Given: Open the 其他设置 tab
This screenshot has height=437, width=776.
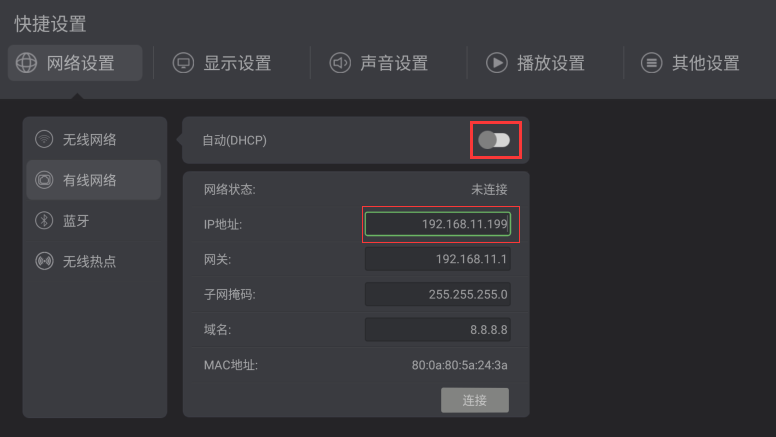Looking at the screenshot, I should tap(690, 63).
